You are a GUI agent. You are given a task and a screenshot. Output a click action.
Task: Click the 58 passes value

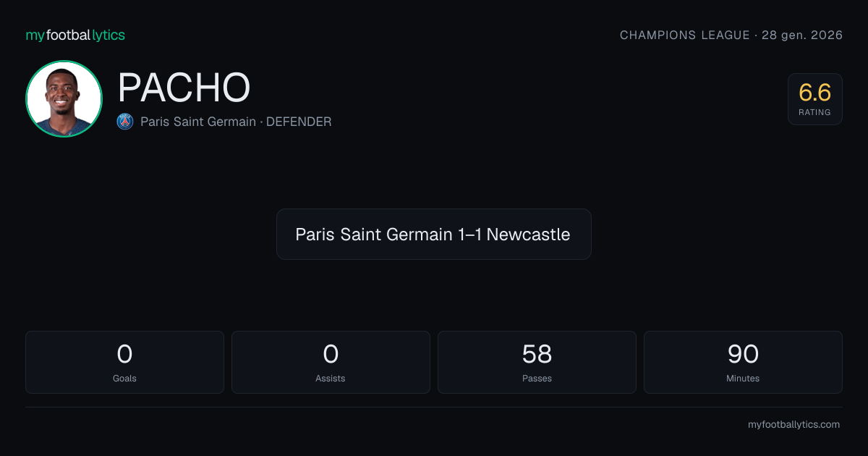[x=537, y=354]
